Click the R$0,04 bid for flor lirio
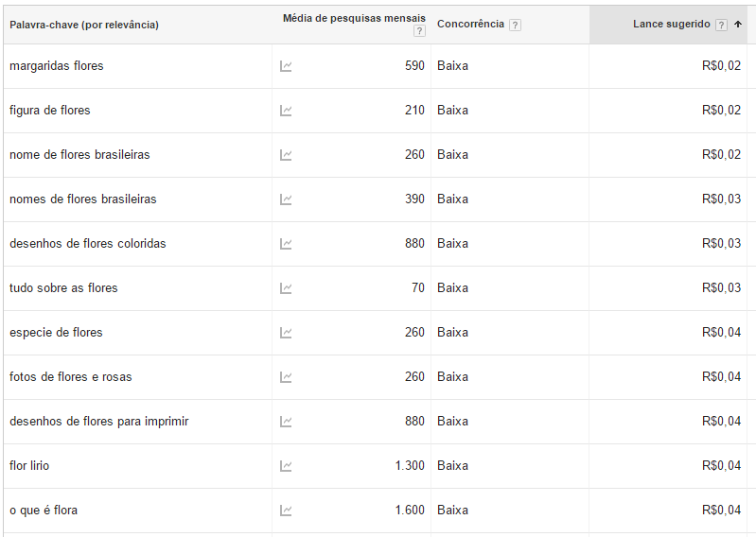Image resolution: width=756 pixels, height=537 pixels. pos(721,466)
